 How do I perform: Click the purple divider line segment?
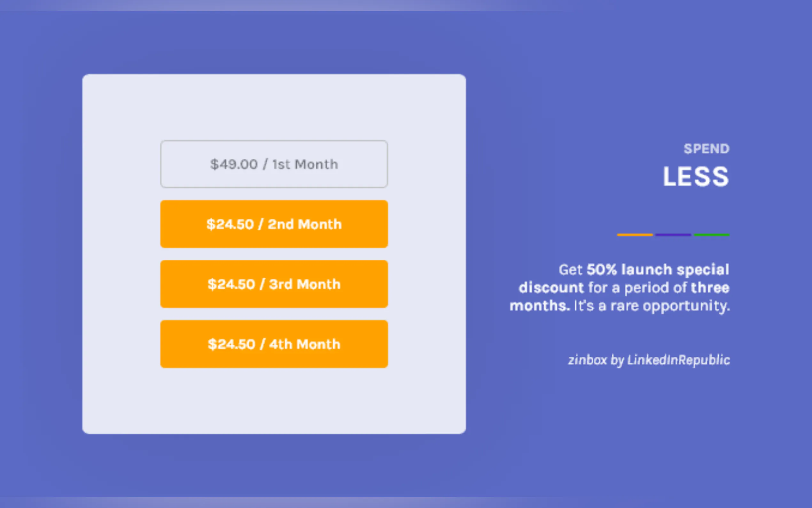[673, 235]
